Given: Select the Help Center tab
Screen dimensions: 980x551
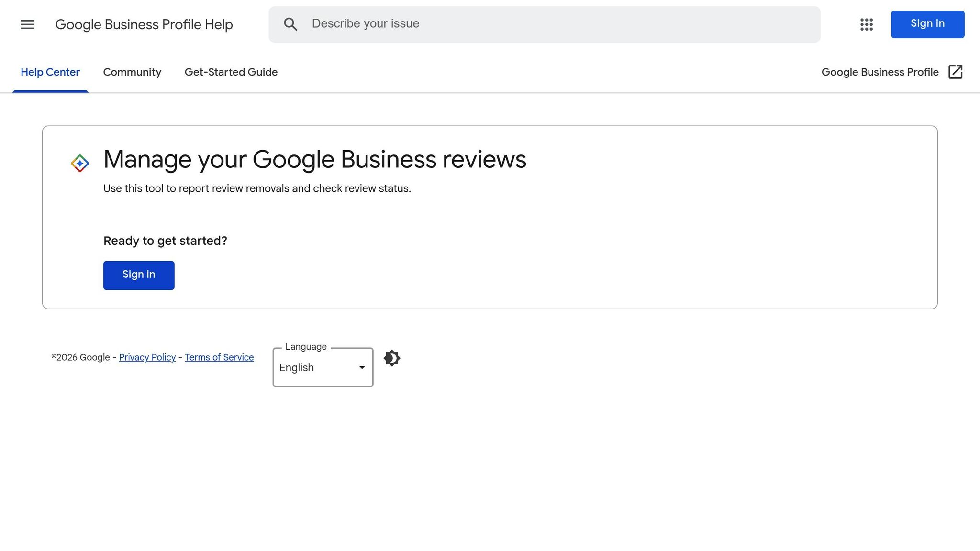Looking at the screenshot, I should [x=50, y=72].
